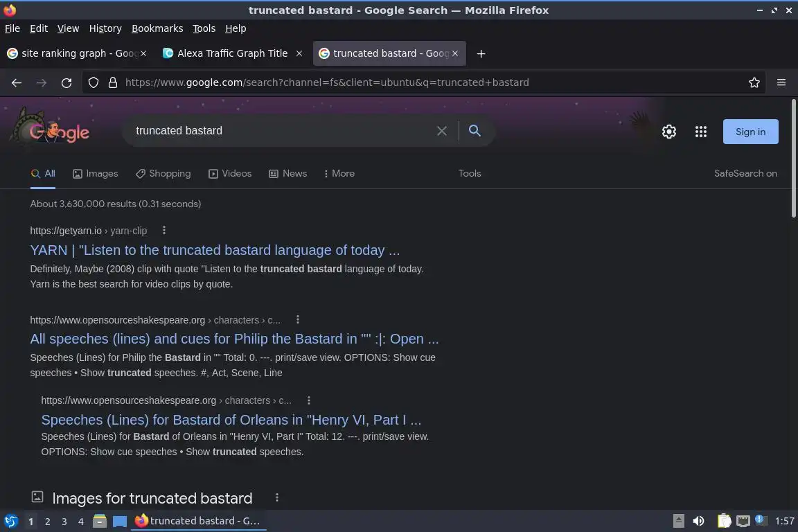Switch to workspace 4

click(x=81, y=522)
